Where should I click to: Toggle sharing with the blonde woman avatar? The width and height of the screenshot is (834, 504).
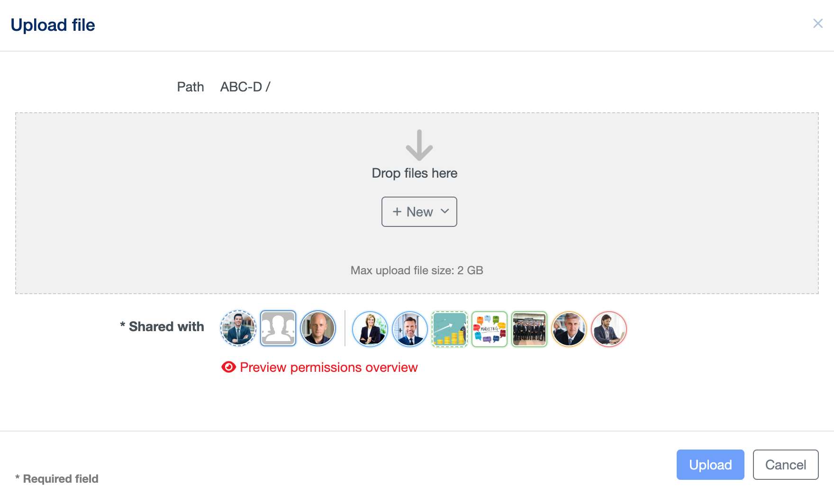370,329
